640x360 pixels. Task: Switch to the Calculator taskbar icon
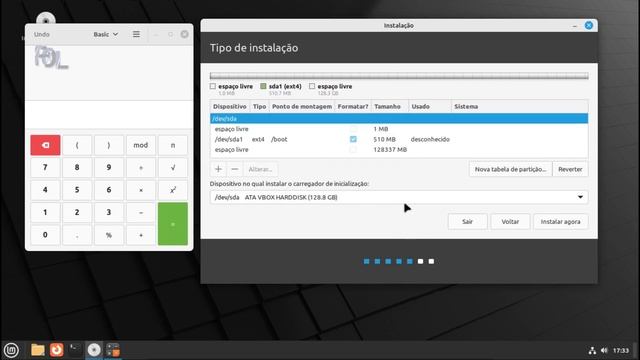click(x=113, y=350)
